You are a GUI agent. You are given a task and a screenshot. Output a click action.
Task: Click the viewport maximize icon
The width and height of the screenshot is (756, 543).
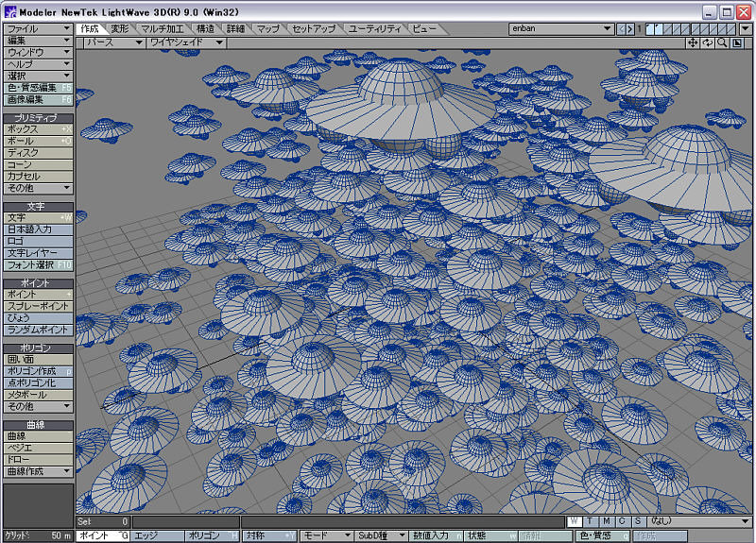point(737,42)
